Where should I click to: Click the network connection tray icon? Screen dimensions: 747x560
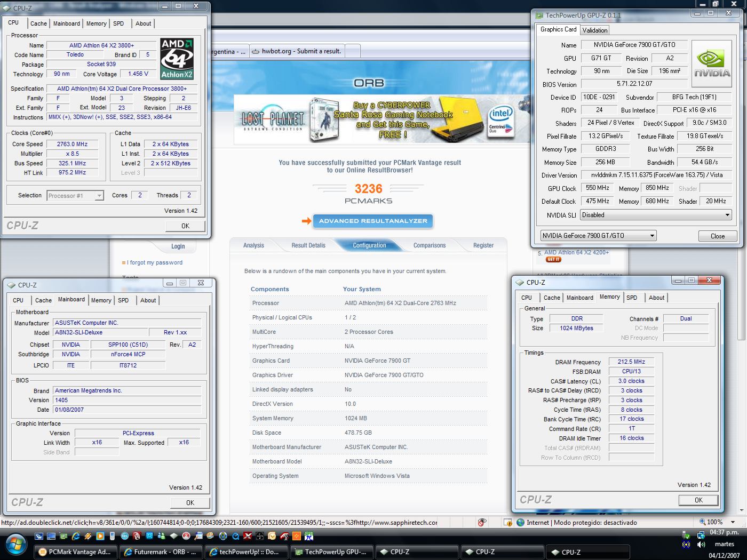coord(701,535)
